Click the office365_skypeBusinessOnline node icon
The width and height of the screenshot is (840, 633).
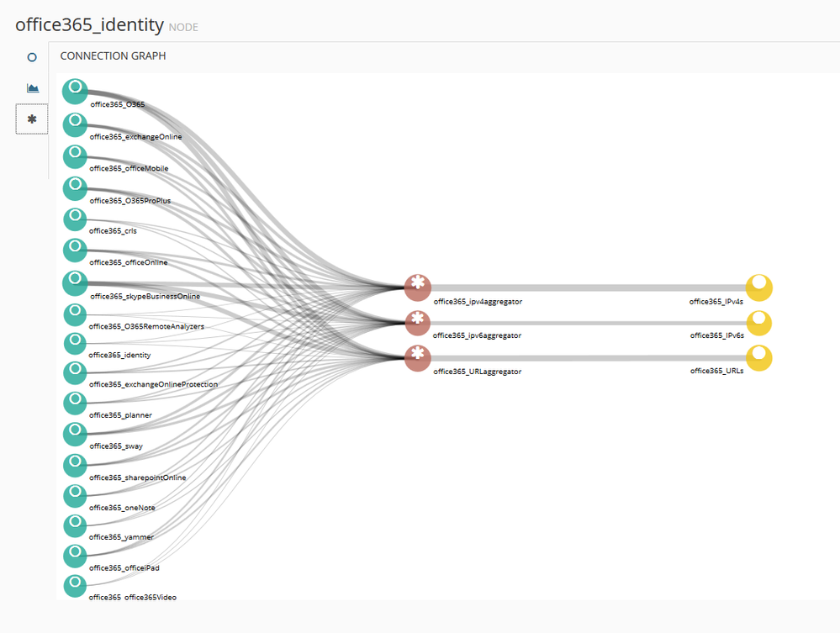75,282
